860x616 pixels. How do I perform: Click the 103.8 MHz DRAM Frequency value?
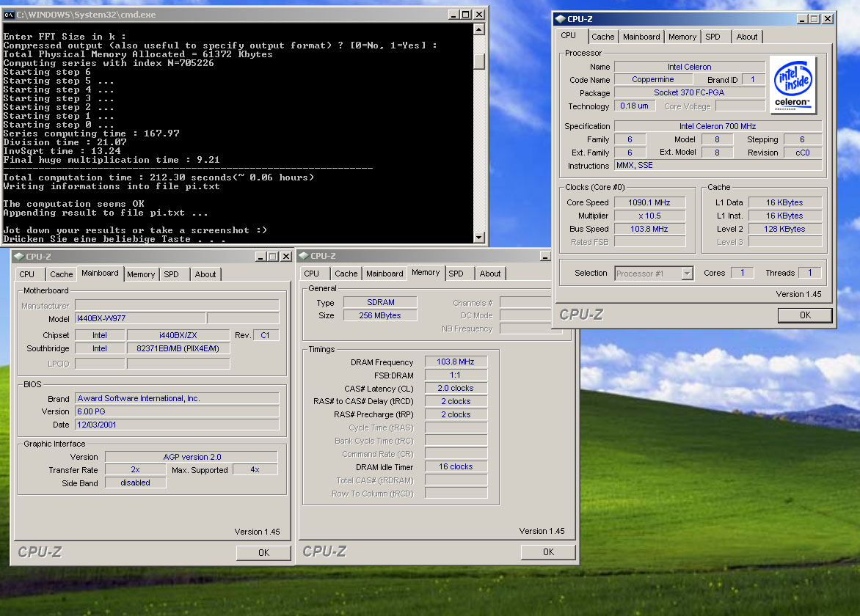click(x=456, y=362)
